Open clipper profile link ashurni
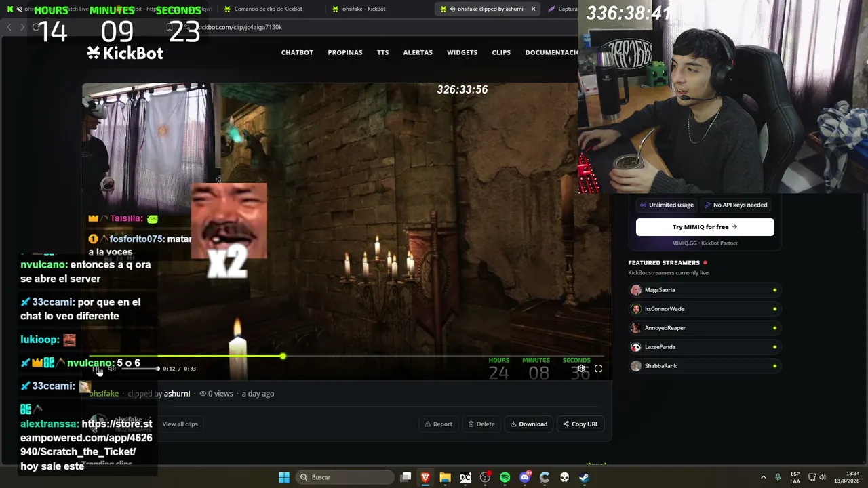The width and height of the screenshot is (868, 488). pyautogui.click(x=177, y=393)
